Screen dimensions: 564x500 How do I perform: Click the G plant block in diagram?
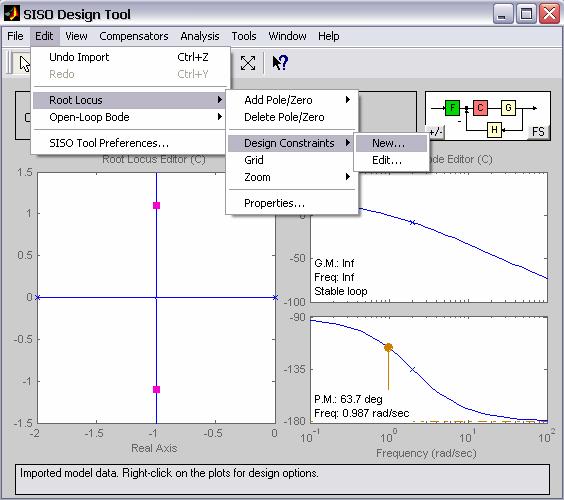tap(508, 108)
